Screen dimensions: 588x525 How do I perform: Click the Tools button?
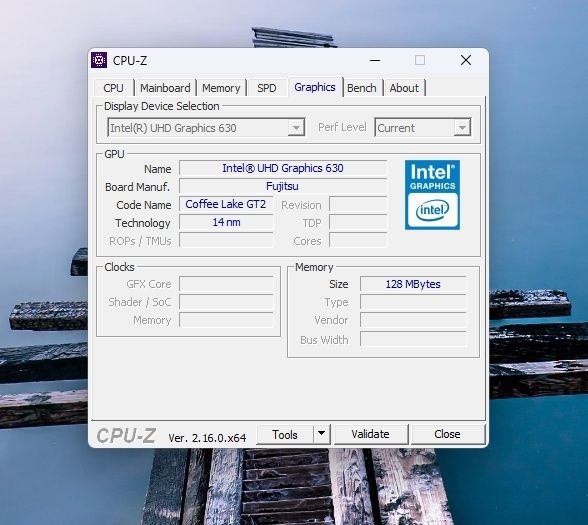285,434
